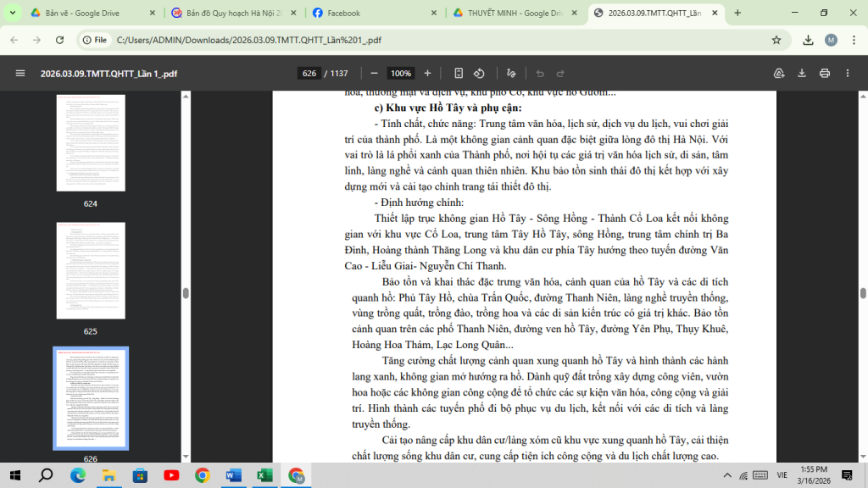Viewport: 868px width, 488px height.
Task: Print the PDF document
Action: click(x=825, y=73)
